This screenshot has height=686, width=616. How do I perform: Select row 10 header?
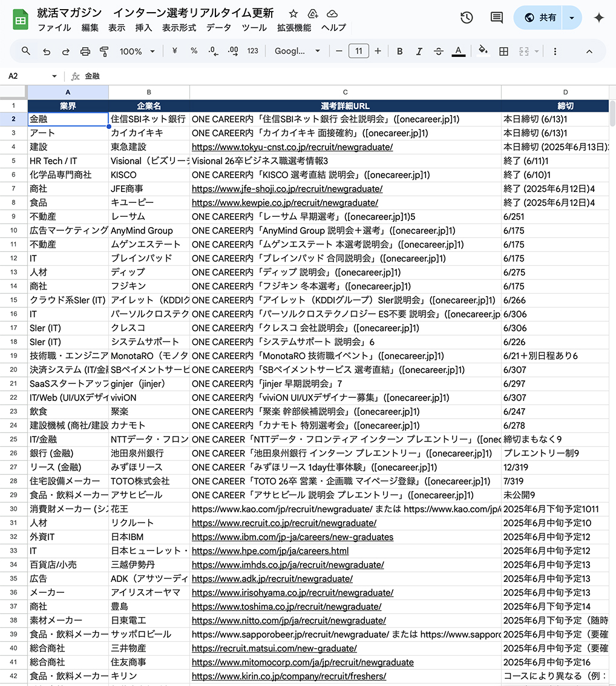click(13, 231)
